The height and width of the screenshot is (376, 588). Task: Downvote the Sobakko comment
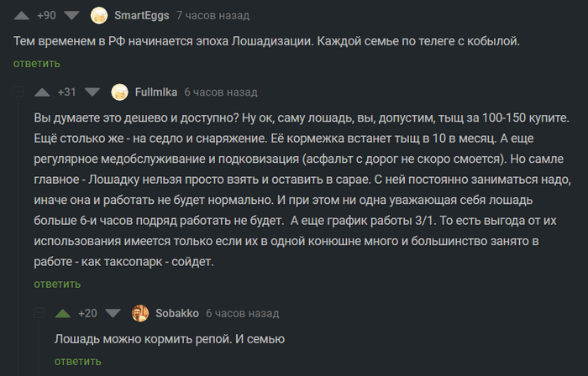coord(113,313)
